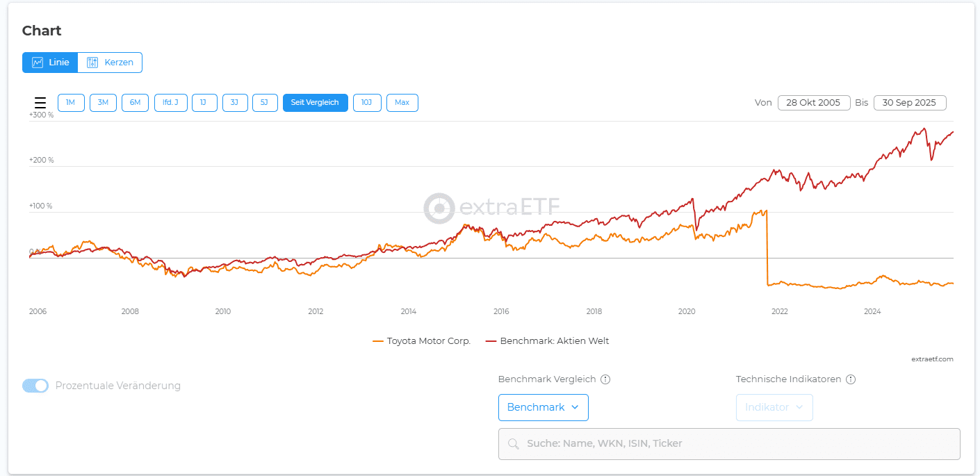Select the lfd. J range button
Image resolution: width=980 pixels, height=476 pixels.
tap(170, 103)
